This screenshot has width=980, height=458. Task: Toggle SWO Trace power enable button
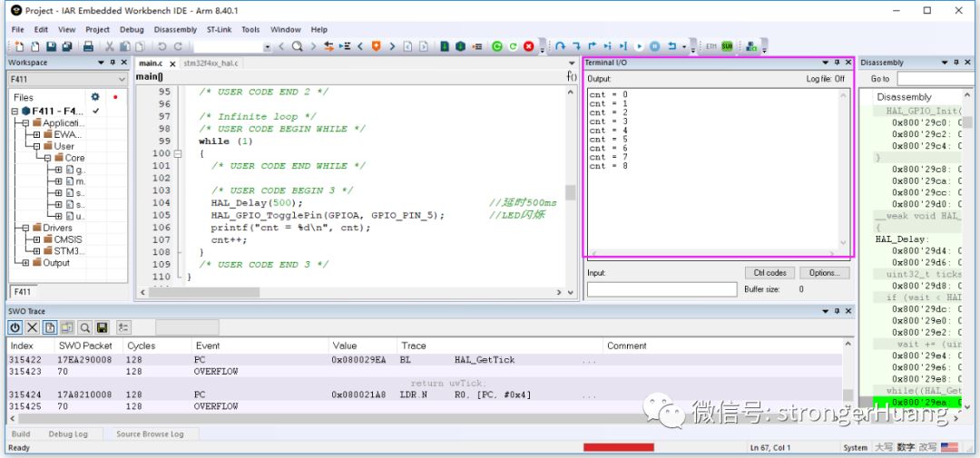(x=15, y=327)
